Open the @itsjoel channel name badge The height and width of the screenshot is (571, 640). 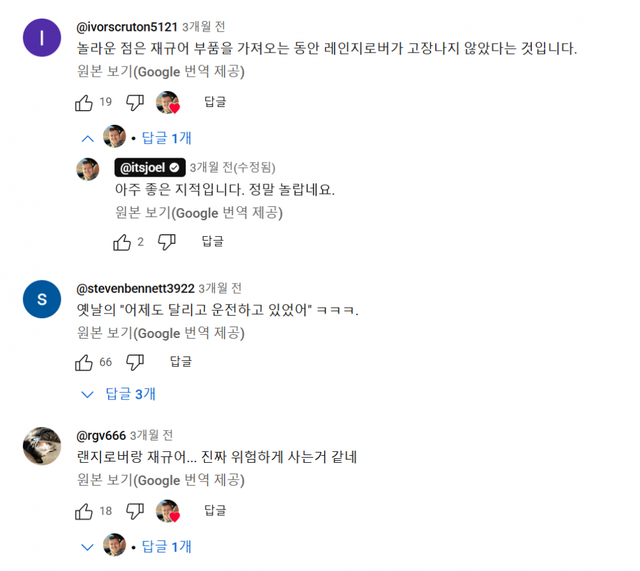pyautogui.click(x=149, y=168)
